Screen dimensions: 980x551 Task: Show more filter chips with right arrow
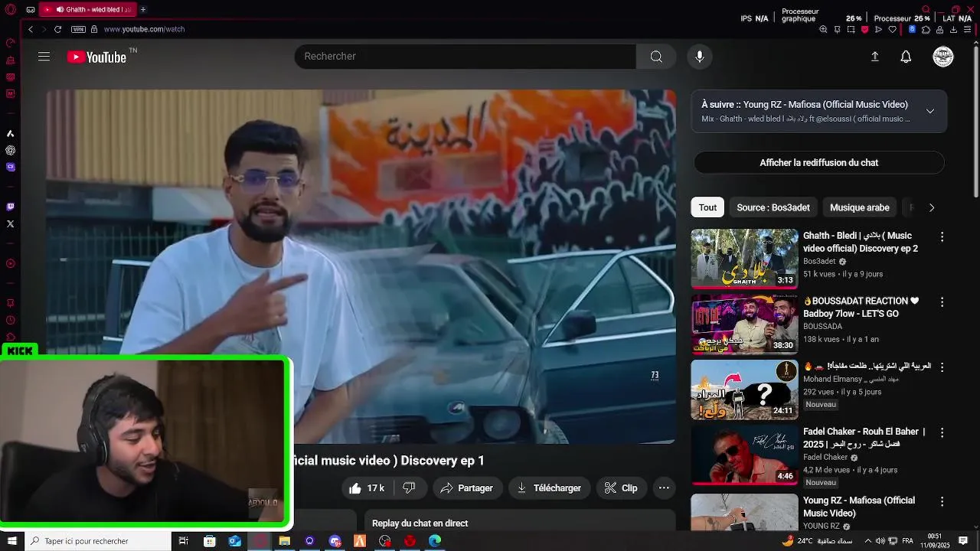[x=931, y=207]
